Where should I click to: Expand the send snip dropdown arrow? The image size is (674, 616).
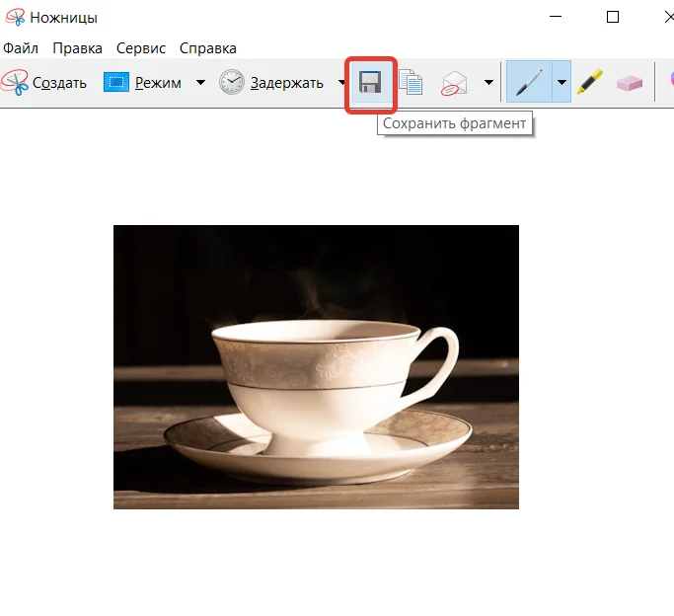[488, 82]
